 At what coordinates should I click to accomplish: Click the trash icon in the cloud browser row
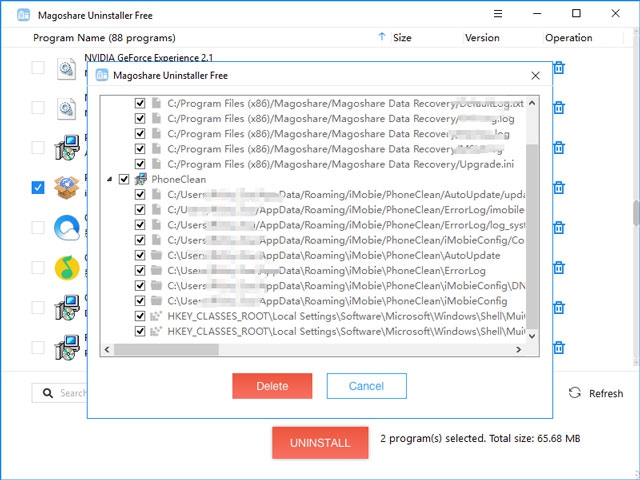click(559, 228)
